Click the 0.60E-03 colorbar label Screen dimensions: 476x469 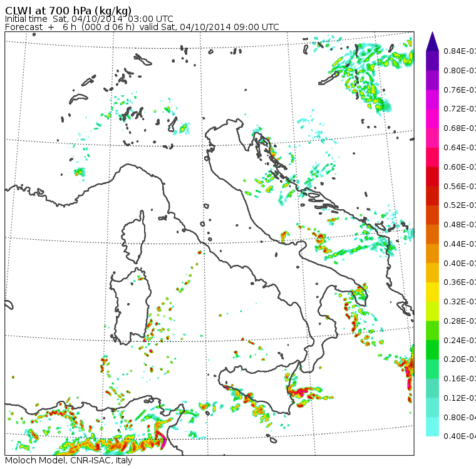(x=460, y=167)
